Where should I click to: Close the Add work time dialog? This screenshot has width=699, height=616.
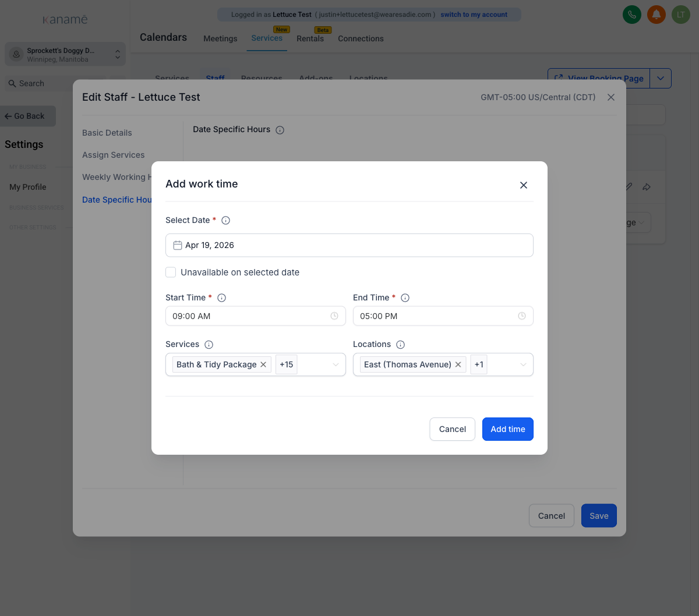[x=524, y=185]
